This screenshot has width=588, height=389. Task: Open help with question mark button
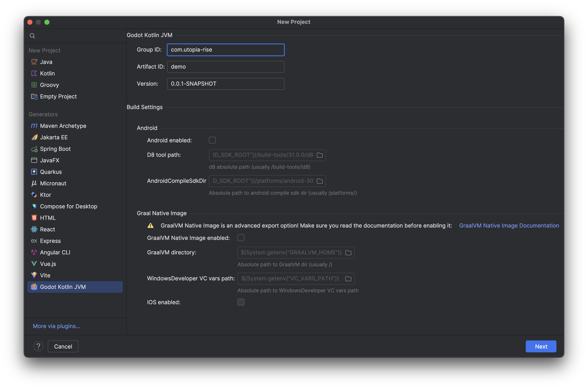pyautogui.click(x=38, y=347)
